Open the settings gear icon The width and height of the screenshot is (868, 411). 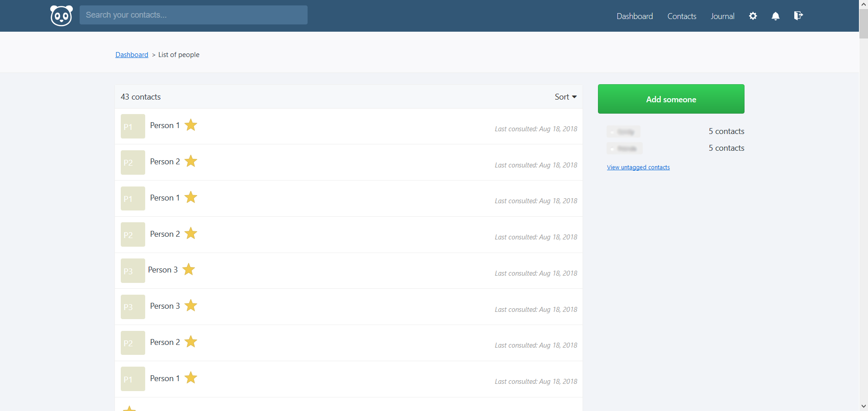pos(753,16)
